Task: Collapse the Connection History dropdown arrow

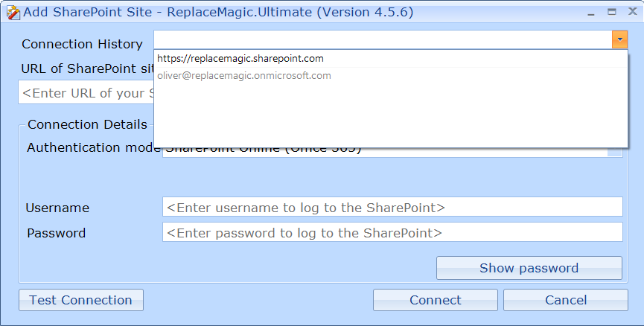Action: pos(619,40)
